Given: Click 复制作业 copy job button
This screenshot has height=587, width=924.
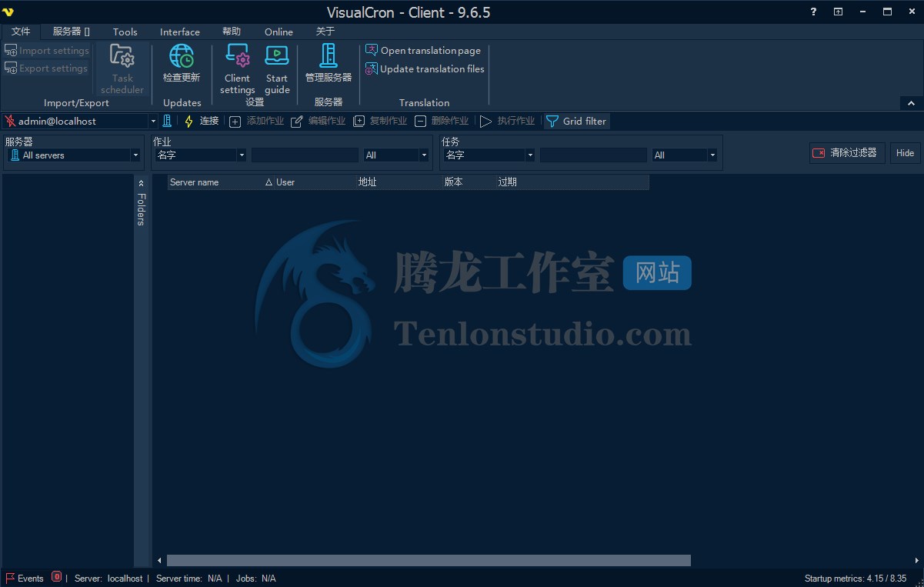Looking at the screenshot, I should 380,121.
